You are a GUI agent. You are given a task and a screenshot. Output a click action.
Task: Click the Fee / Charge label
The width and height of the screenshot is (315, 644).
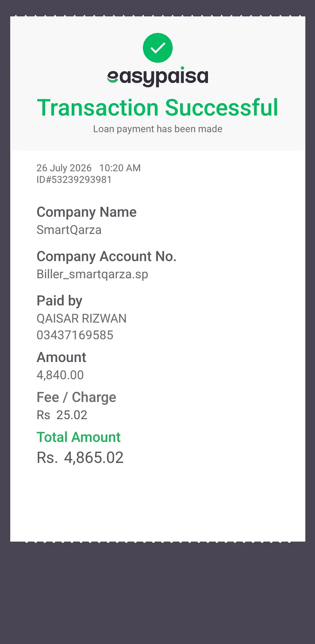tap(76, 397)
